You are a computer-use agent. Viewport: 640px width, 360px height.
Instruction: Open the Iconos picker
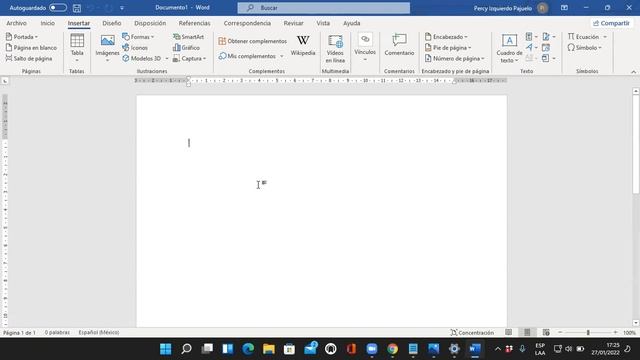coord(135,48)
